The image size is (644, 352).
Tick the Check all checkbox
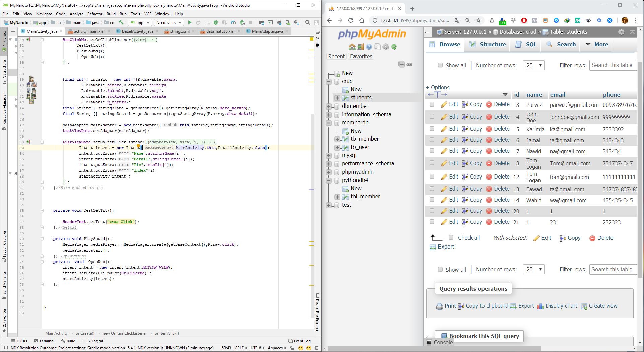pyautogui.click(x=451, y=237)
